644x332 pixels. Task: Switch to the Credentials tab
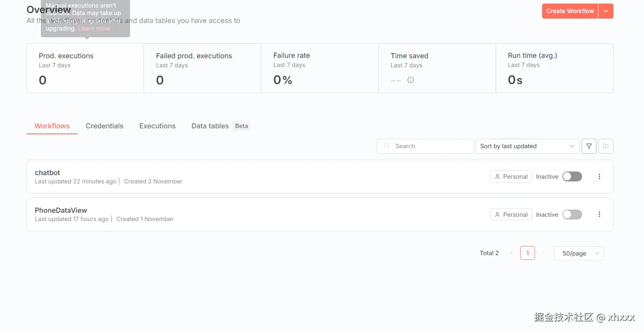point(104,126)
